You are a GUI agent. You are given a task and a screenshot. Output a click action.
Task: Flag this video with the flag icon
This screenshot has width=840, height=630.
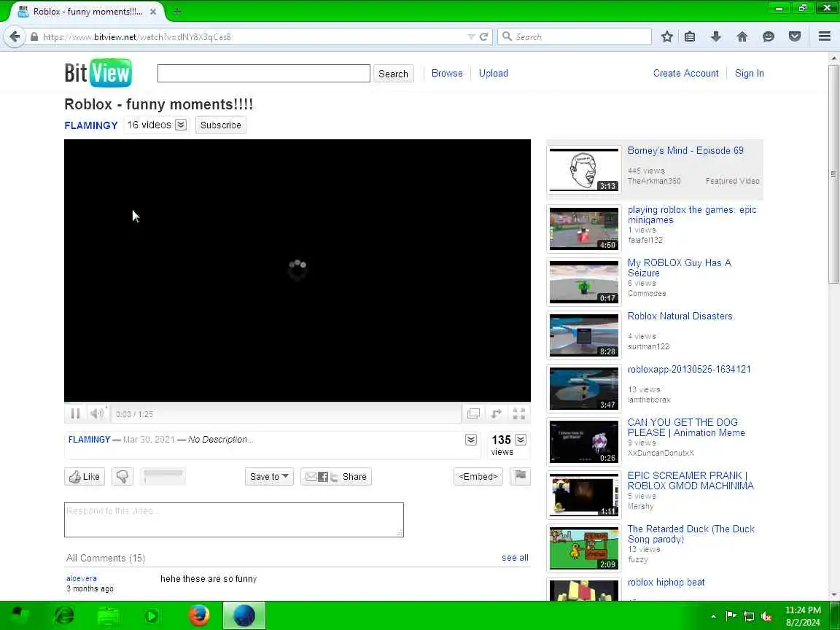click(520, 475)
